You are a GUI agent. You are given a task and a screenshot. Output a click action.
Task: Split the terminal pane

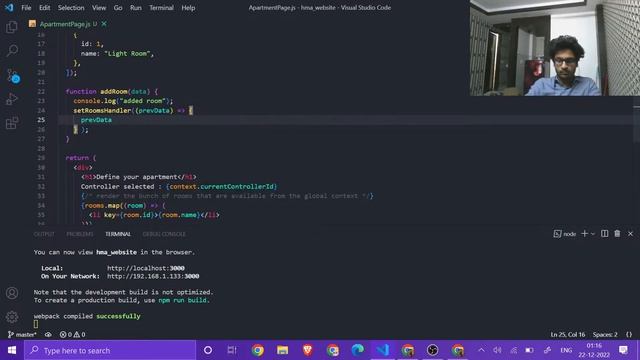604,233
